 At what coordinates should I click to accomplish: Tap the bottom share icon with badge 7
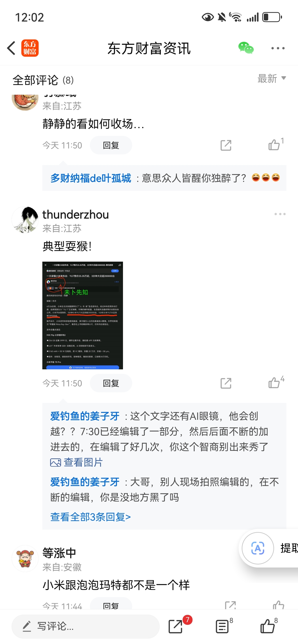176,626
